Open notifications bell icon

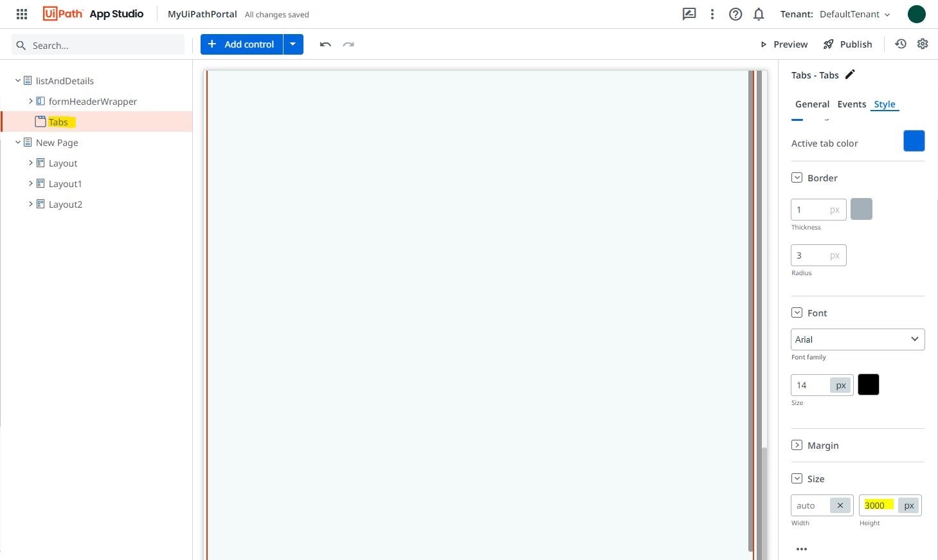coord(759,14)
